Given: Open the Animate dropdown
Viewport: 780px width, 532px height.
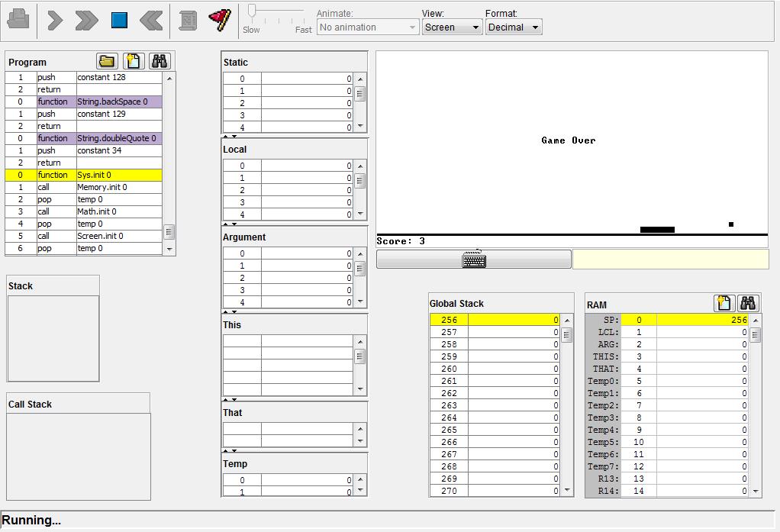Looking at the screenshot, I should (368, 27).
